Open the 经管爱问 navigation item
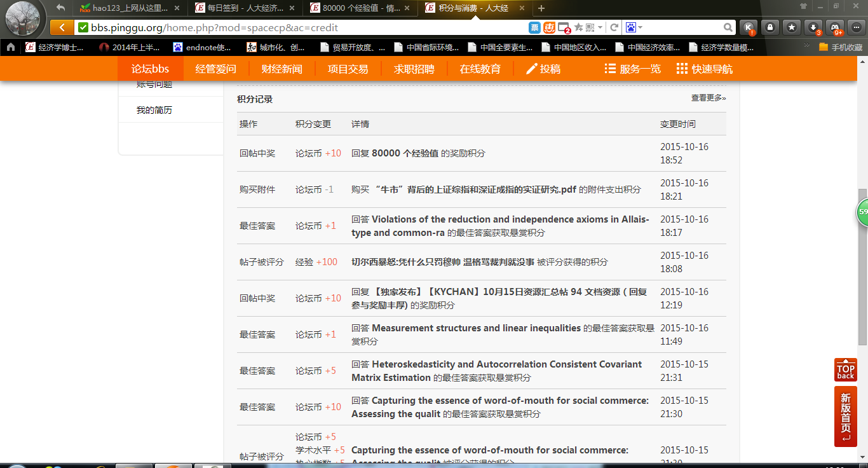Image resolution: width=868 pixels, height=468 pixels. click(x=216, y=69)
